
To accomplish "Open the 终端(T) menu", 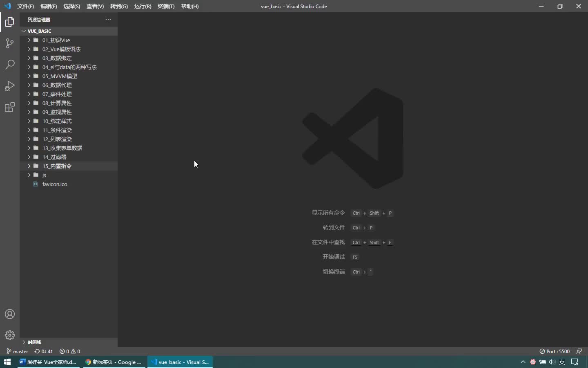I will tap(166, 7).
